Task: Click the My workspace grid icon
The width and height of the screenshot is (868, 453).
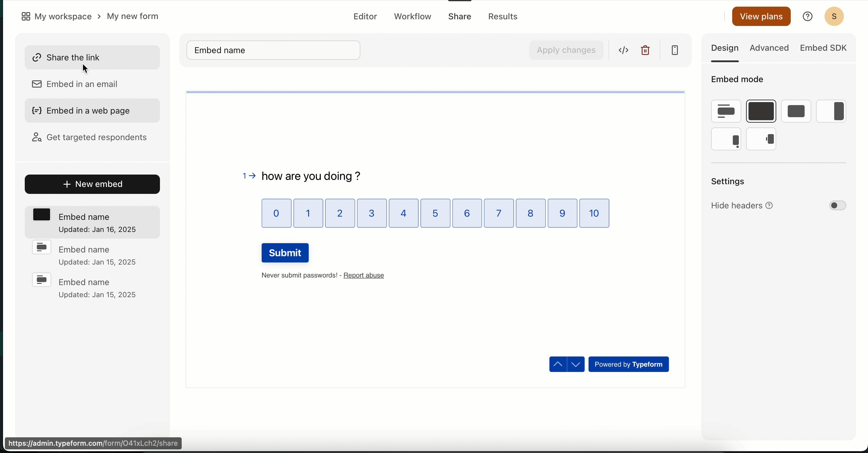Action: (26, 16)
